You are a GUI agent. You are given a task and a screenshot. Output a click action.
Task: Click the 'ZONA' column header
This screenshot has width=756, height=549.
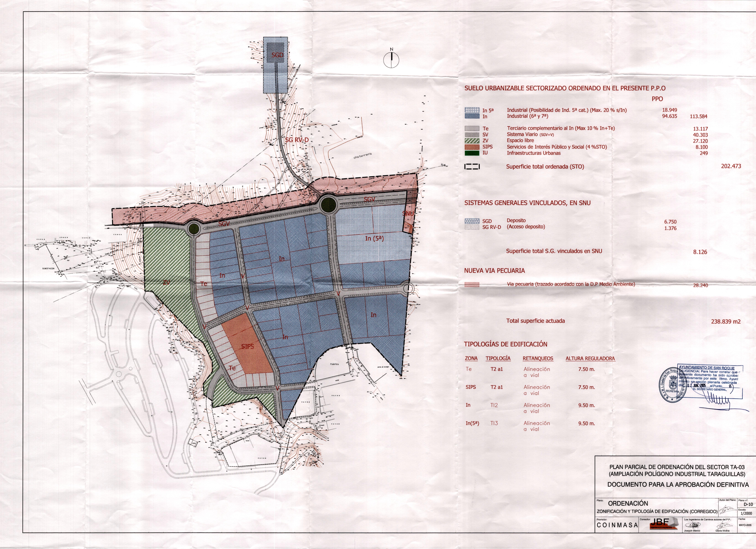point(471,359)
